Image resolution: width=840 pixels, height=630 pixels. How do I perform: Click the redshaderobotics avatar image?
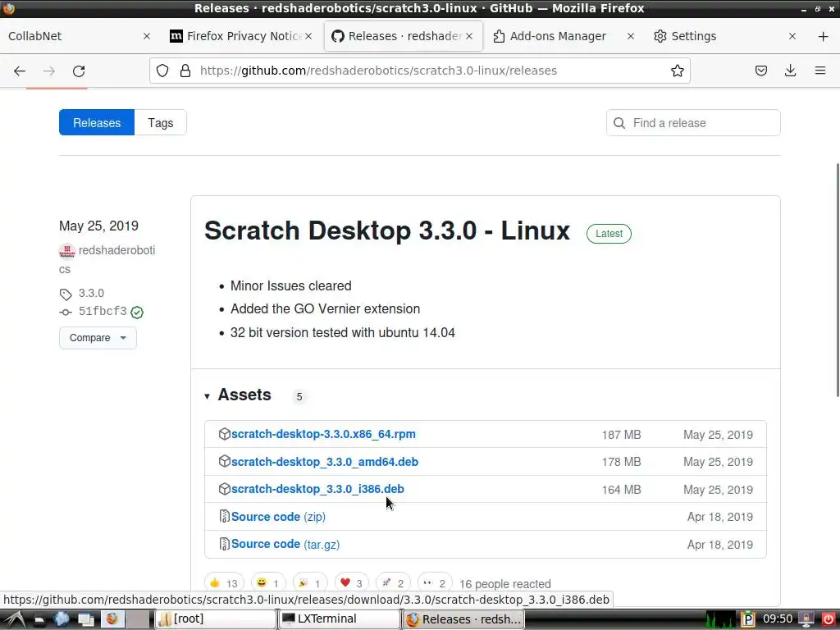click(x=67, y=251)
